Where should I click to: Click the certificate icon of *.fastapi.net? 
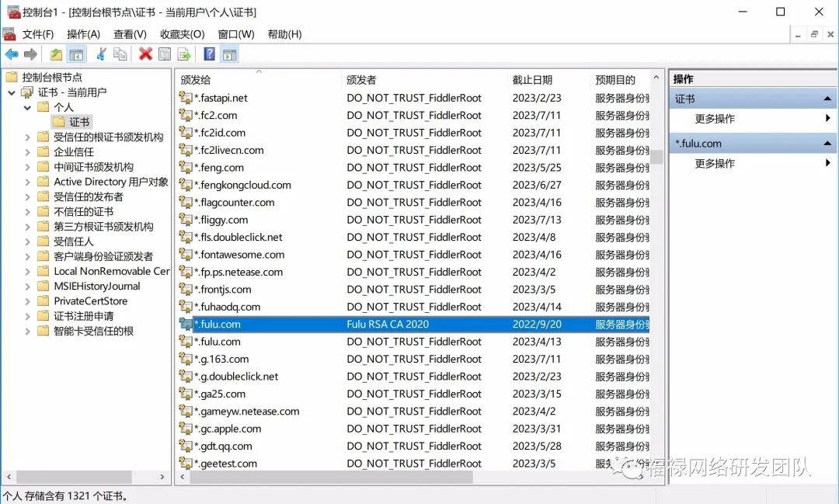[186, 97]
